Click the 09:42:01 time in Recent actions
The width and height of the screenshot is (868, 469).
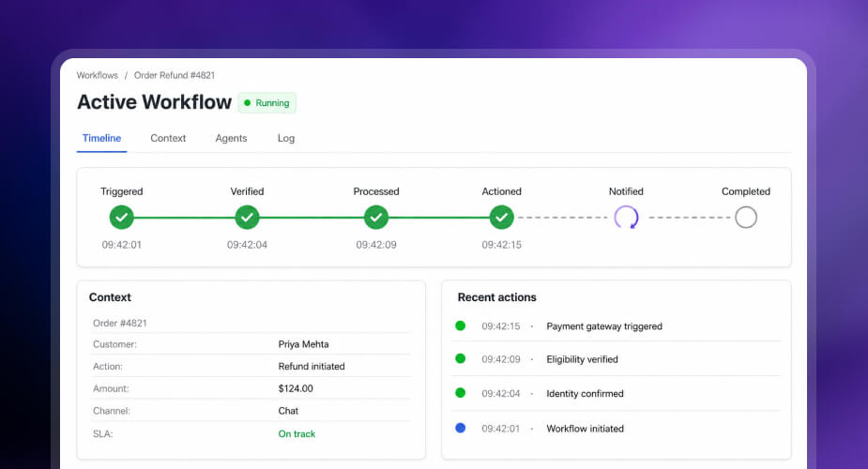pyautogui.click(x=501, y=429)
